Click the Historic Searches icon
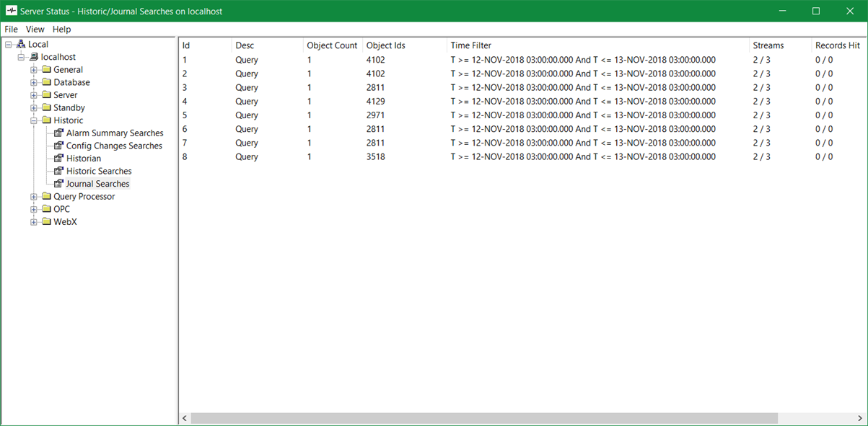This screenshot has width=868, height=426. pyautogui.click(x=59, y=171)
